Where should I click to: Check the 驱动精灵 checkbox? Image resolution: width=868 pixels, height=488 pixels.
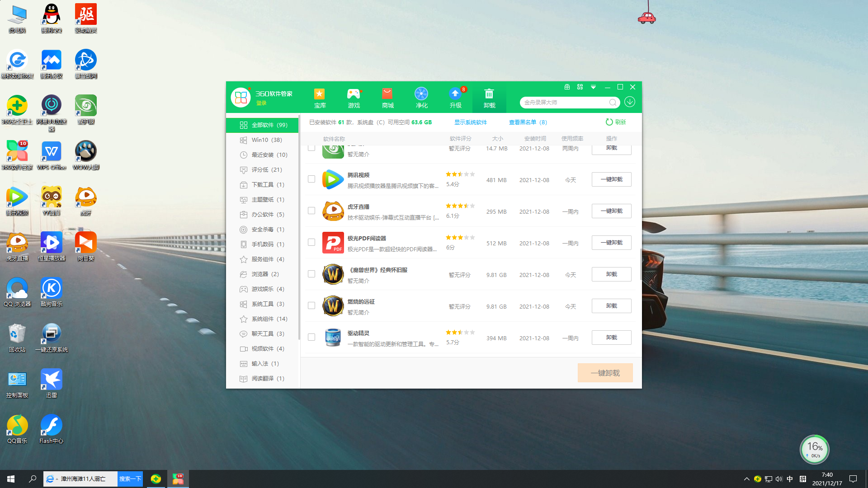click(x=311, y=337)
